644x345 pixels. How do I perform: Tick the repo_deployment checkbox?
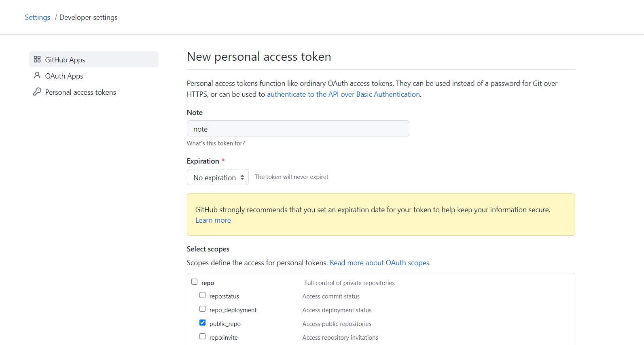click(x=203, y=309)
